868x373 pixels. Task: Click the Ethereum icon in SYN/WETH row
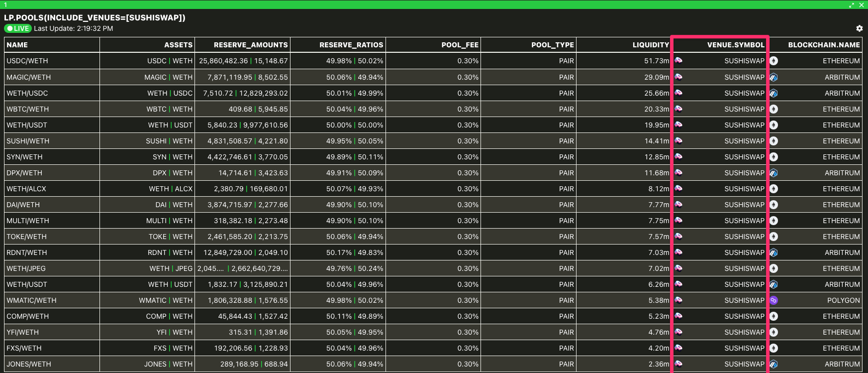[773, 157]
